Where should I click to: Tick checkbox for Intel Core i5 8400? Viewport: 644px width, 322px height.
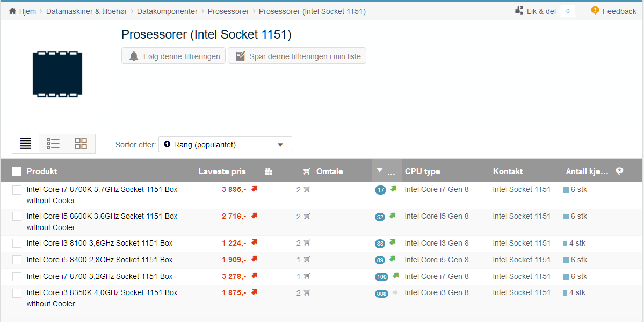point(17,260)
